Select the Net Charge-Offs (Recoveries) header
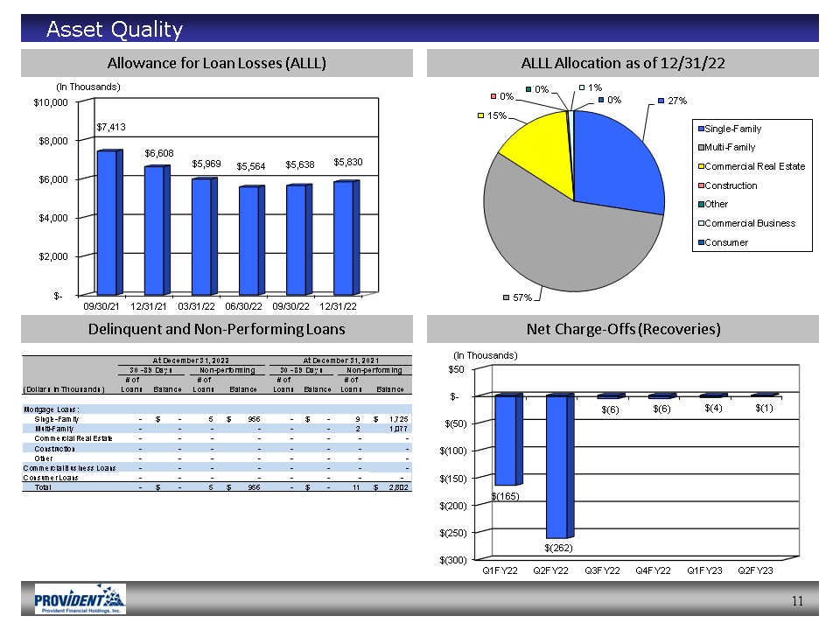This screenshot has width=840, height=630. (622, 329)
